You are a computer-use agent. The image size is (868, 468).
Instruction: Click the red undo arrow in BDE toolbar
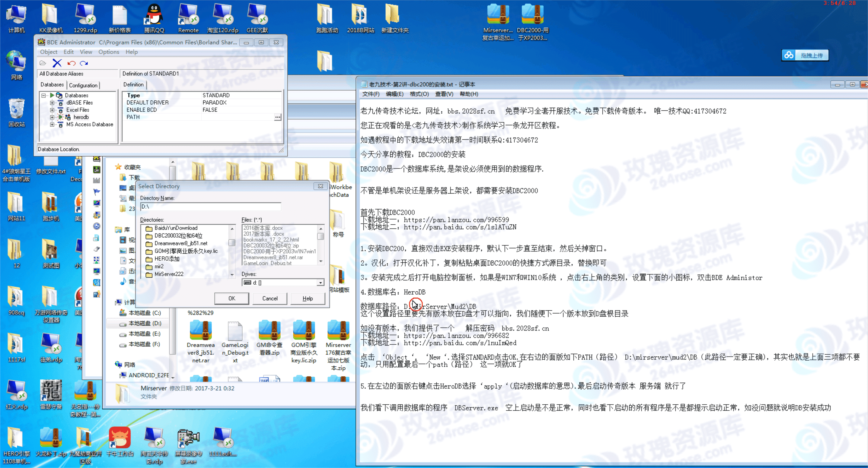pyautogui.click(x=71, y=63)
